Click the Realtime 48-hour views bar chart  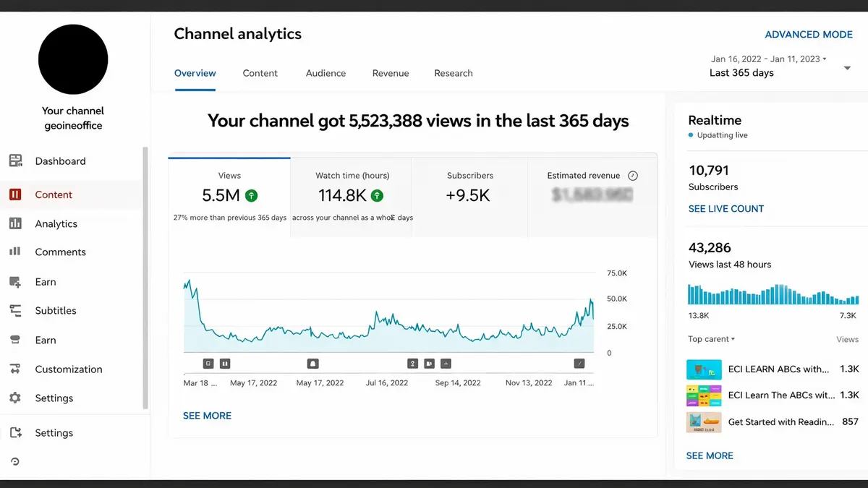[x=773, y=294]
